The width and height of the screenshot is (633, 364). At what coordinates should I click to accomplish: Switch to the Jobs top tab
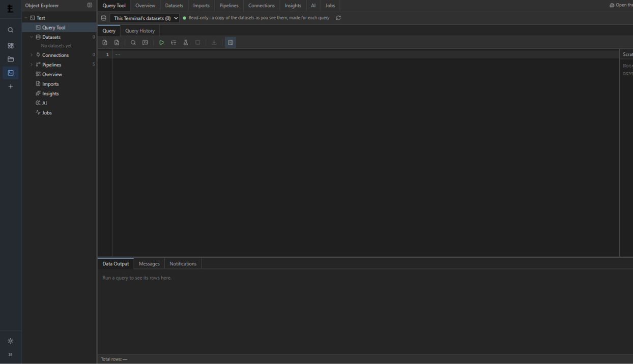330,6
